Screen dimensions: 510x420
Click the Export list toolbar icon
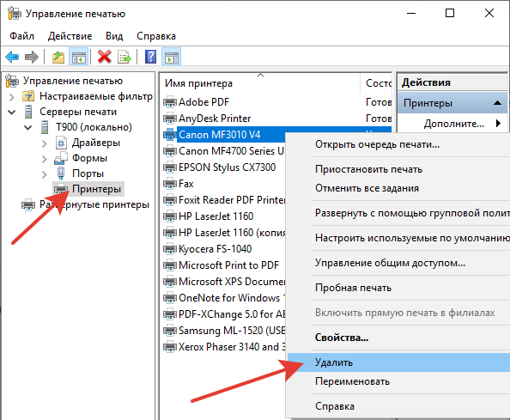coord(124,58)
